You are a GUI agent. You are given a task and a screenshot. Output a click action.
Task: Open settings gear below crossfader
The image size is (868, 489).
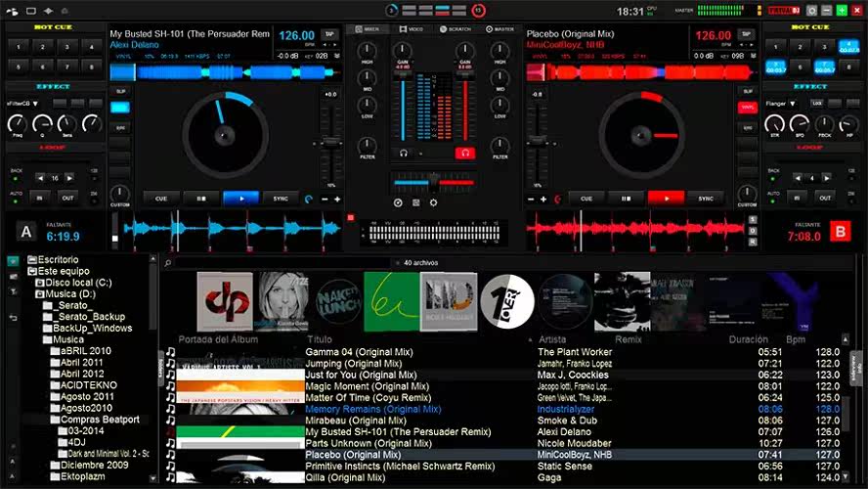(x=433, y=202)
